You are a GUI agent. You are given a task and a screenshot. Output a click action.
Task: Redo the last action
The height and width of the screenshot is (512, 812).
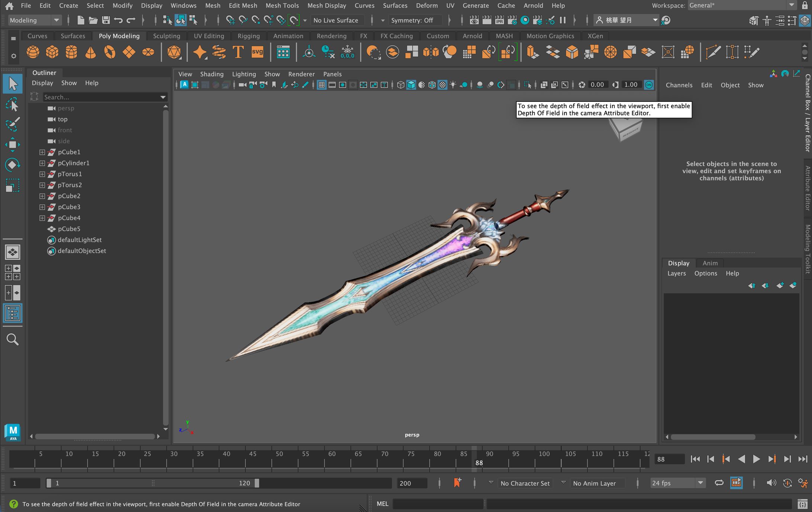[x=131, y=20]
